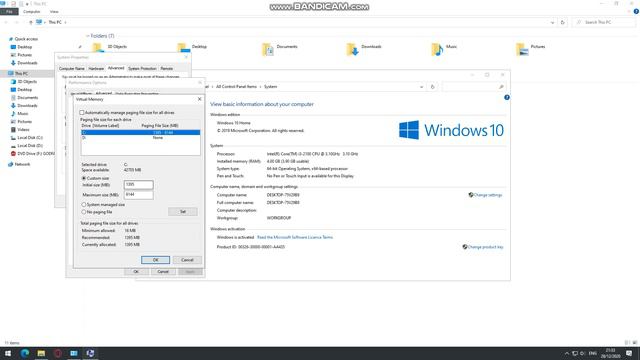Screen dimensions: 640x360
Task: Click All Control Panel Items breadcrumb
Action: pyautogui.click(x=236, y=87)
